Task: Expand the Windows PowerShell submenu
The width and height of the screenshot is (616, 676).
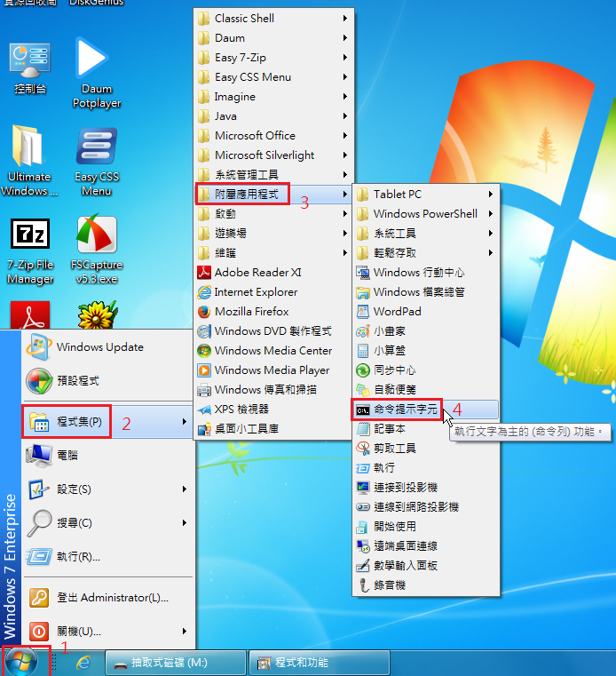Action: click(x=426, y=214)
